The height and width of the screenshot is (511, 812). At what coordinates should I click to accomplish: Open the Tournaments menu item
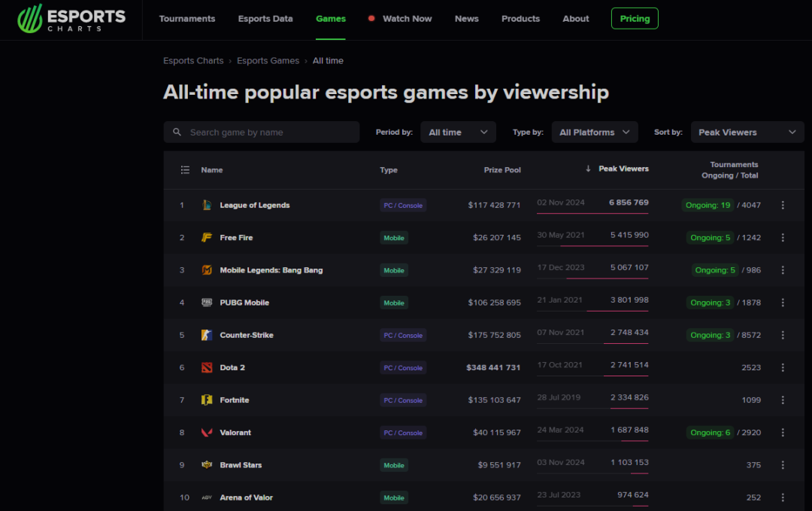tap(187, 19)
